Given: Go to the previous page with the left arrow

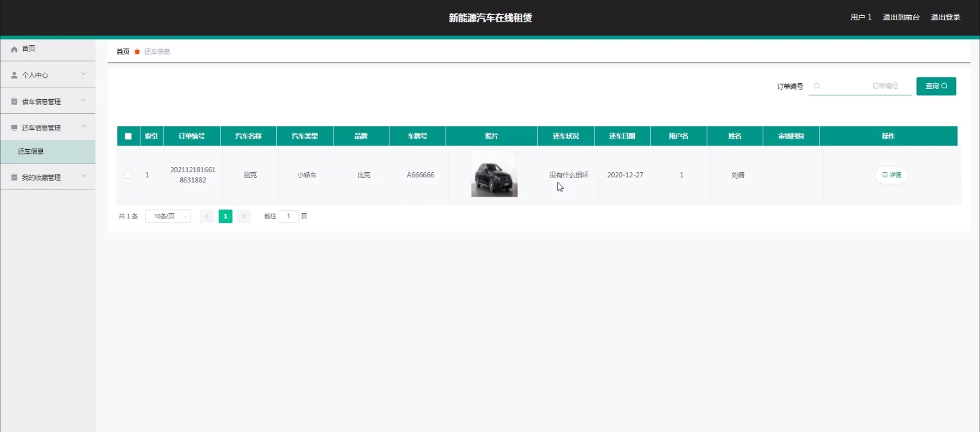Looking at the screenshot, I should [207, 216].
